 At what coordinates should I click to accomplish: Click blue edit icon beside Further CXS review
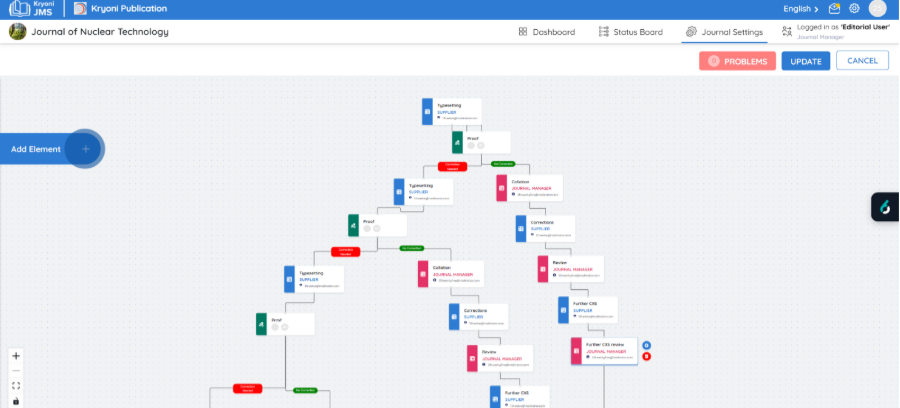click(x=646, y=345)
